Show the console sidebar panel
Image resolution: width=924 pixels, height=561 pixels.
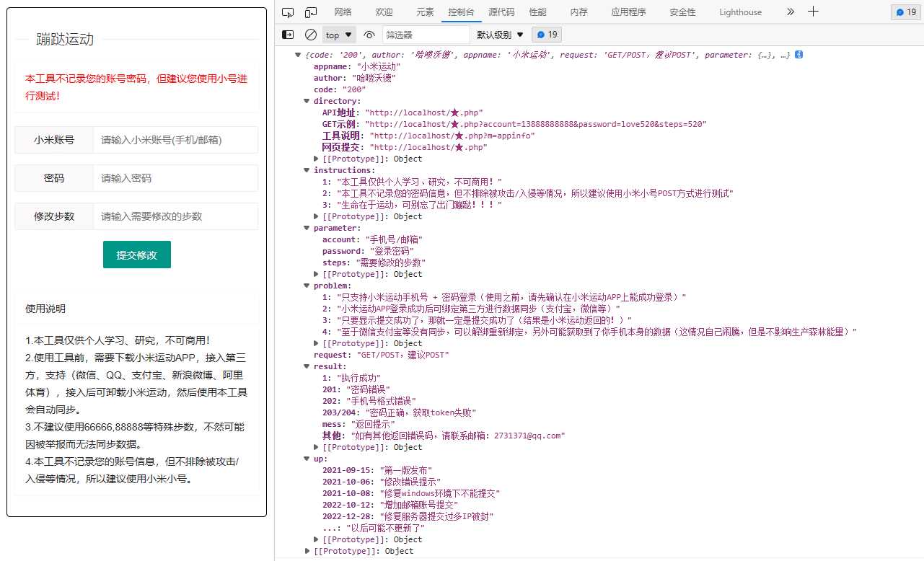point(289,34)
